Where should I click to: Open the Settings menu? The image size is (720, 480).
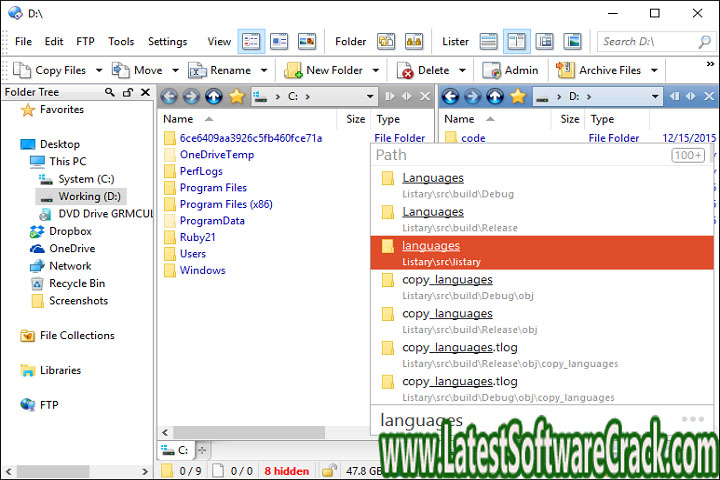[168, 41]
